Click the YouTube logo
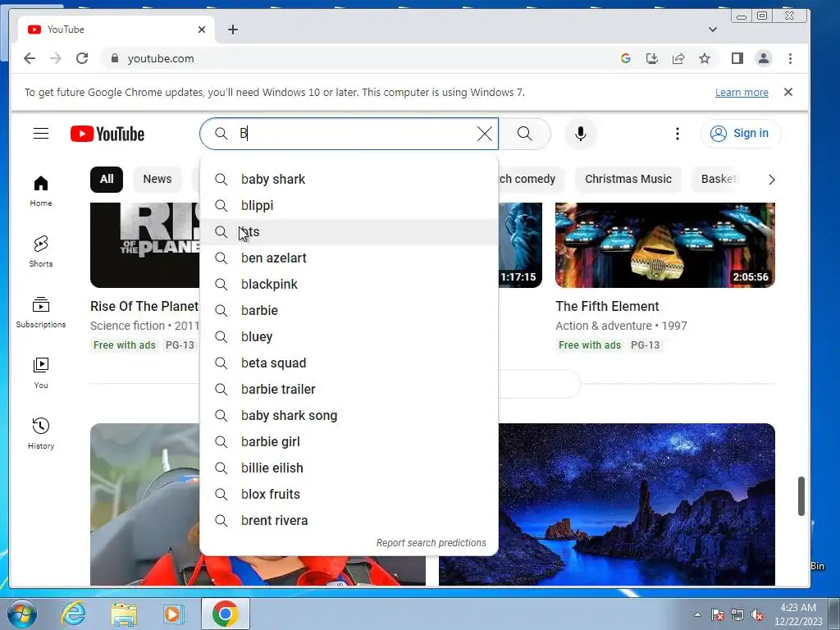Viewport: 840px width, 630px height. click(x=107, y=134)
